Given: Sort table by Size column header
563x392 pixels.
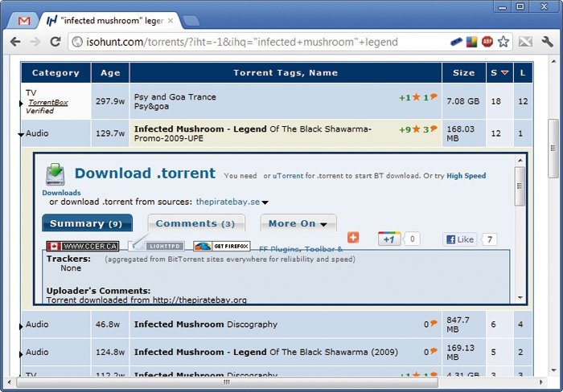Looking at the screenshot, I should (x=464, y=73).
